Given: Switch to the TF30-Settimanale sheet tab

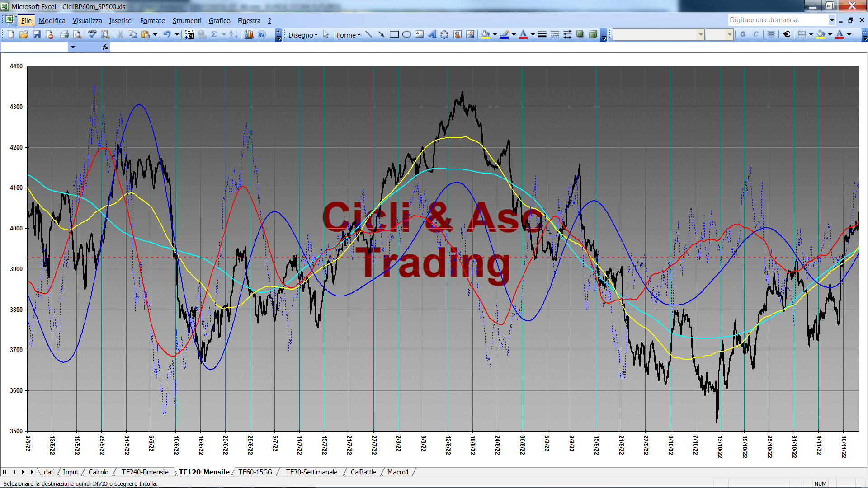Looking at the screenshot, I should [311, 472].
